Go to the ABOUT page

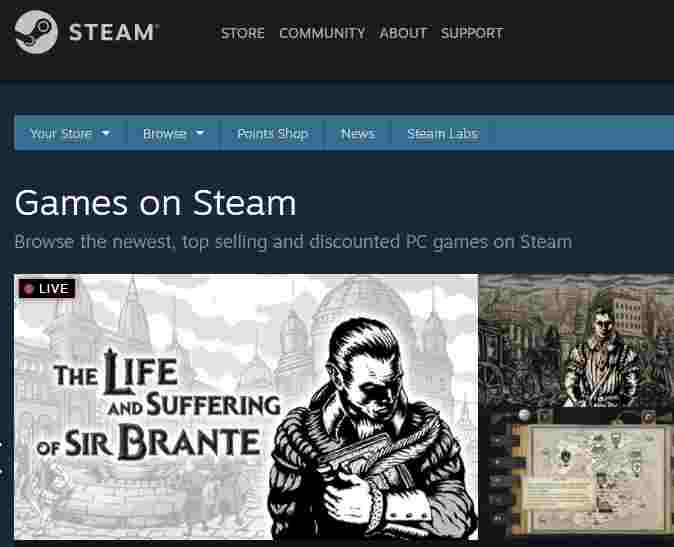(403, 33)
